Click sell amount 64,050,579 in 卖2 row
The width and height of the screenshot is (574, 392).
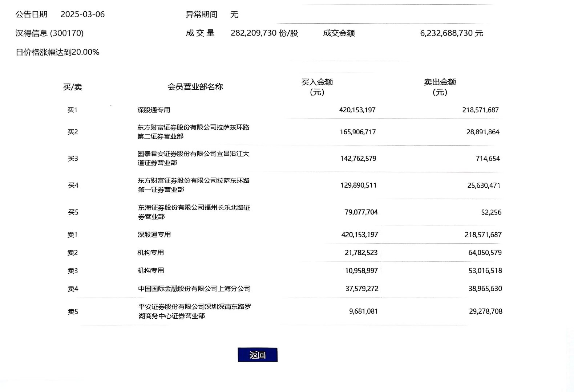(x=485, y=253)
